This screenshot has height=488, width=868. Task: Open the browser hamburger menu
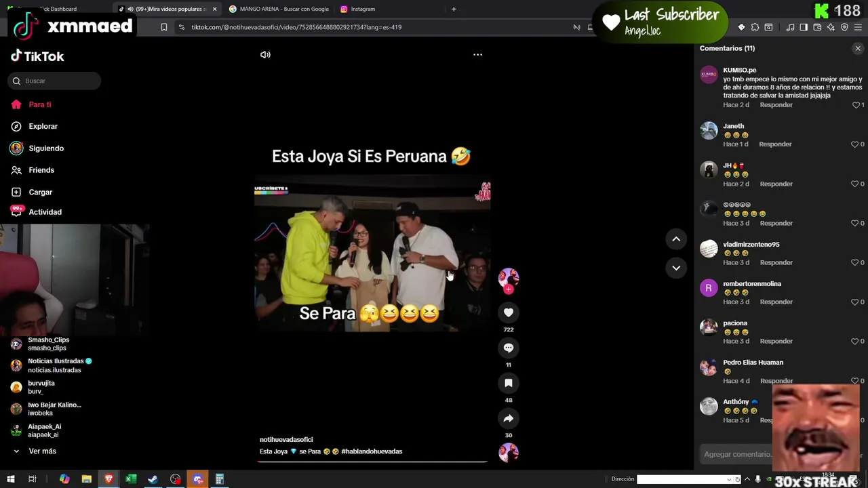(859, 27)
